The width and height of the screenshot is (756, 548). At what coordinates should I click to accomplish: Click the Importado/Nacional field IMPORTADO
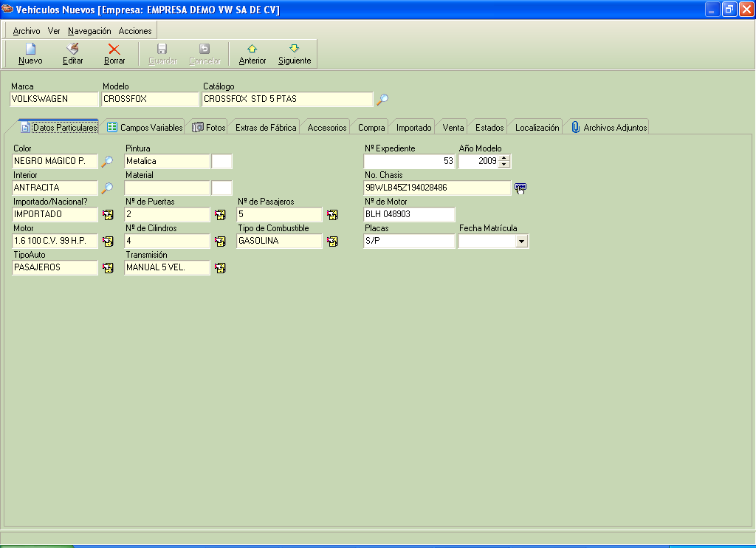click(55, 214)
